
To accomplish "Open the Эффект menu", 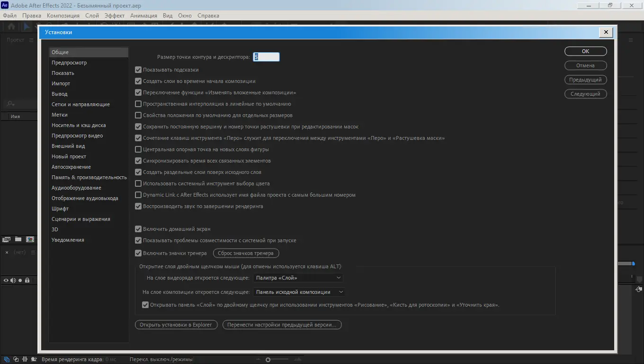I will (x=115, y=16).
